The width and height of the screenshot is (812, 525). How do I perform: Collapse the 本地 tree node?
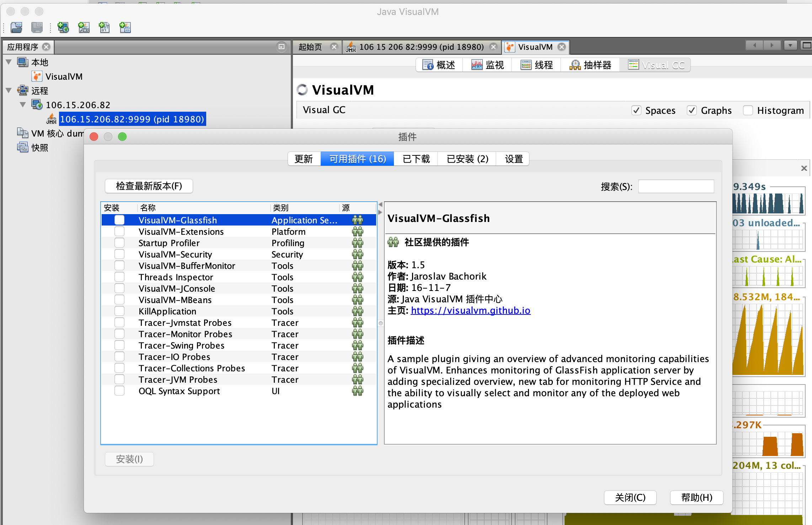pos(9,62)
